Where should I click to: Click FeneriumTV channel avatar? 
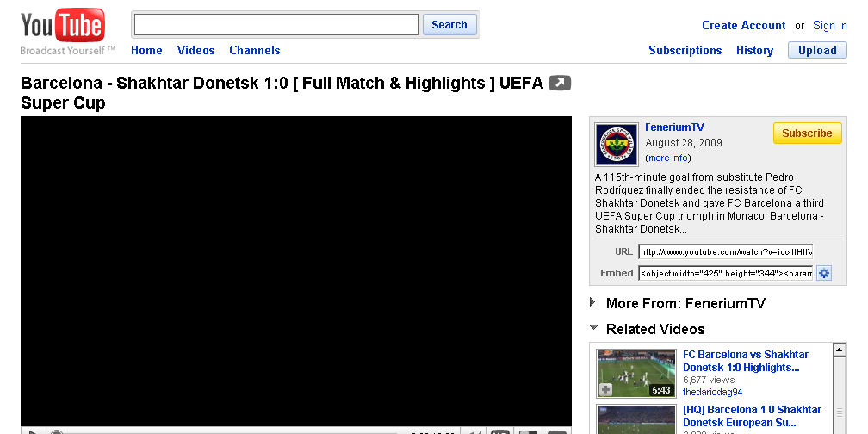click(617, 145)
